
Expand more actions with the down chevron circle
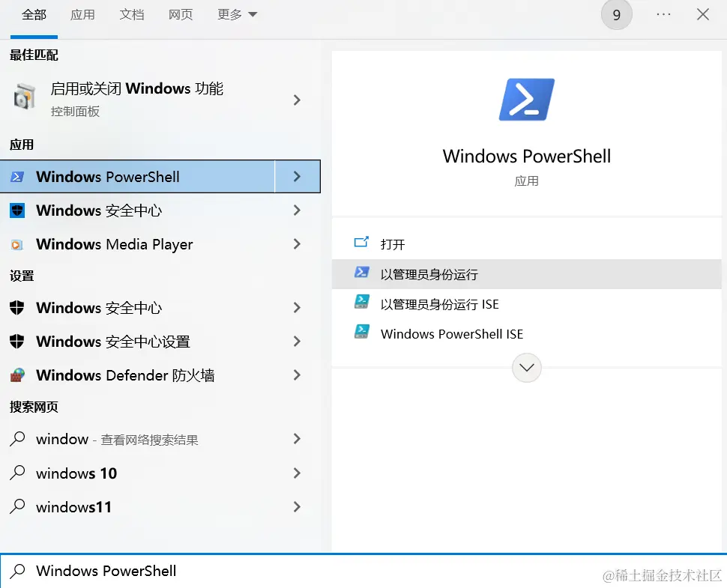click(x=527, y=368)
